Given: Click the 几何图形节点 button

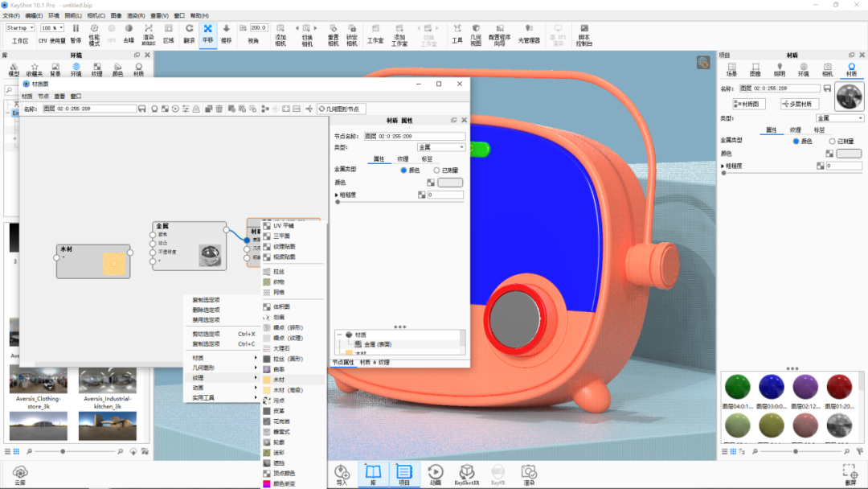Looking at the screenshot, I should [x=342, y=109].
